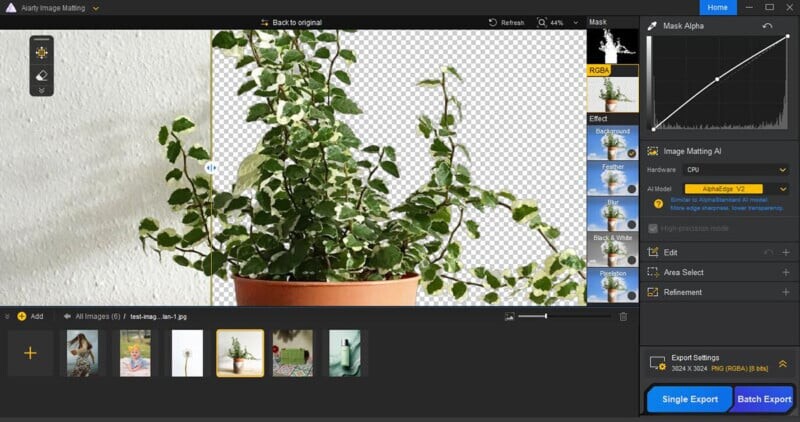Toggle the Background effect checkmark
Viewport: 800px width, 422px height.
pyautogui.click(x=630, y=153)
